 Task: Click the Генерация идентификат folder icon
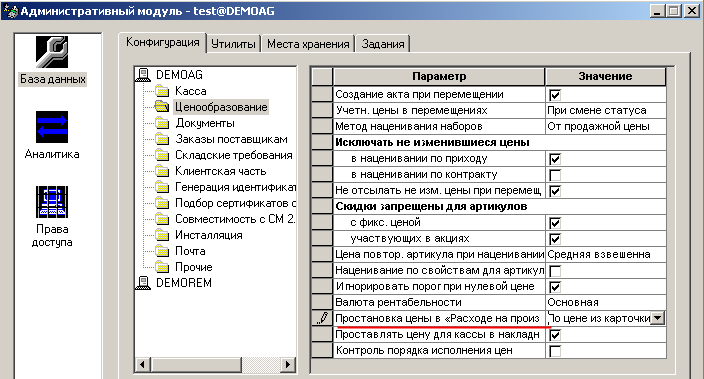click(x=162, y=187)
